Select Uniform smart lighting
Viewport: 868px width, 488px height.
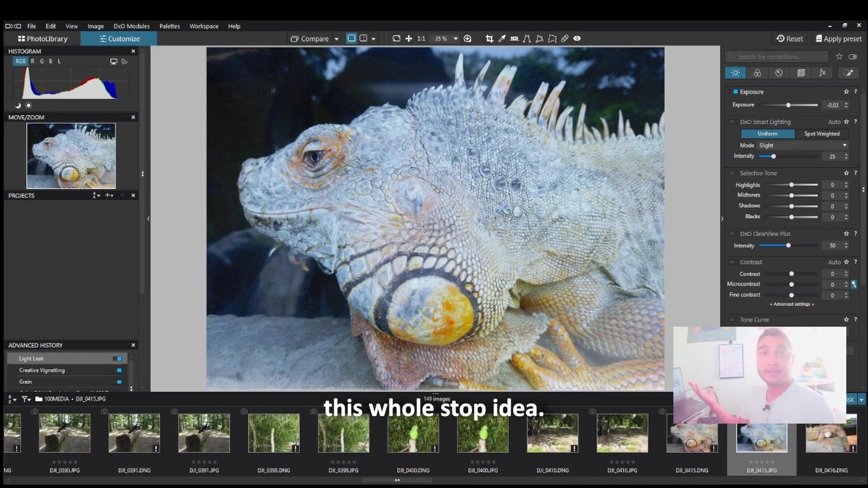tap(767, 133)
